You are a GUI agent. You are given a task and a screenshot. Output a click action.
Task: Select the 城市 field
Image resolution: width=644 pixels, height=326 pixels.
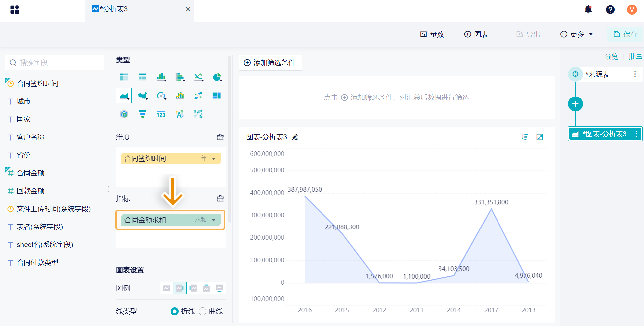point(23,101)
